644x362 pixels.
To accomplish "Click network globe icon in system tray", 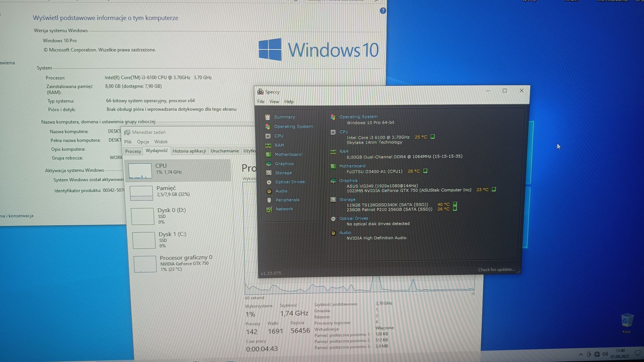I will click(597, 354).
